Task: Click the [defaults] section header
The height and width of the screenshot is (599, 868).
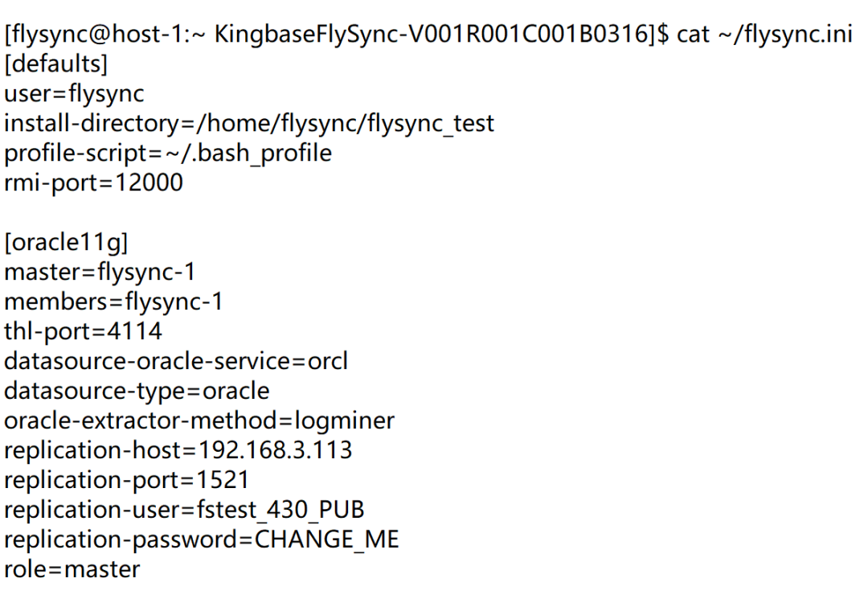Action: (56, 65)
